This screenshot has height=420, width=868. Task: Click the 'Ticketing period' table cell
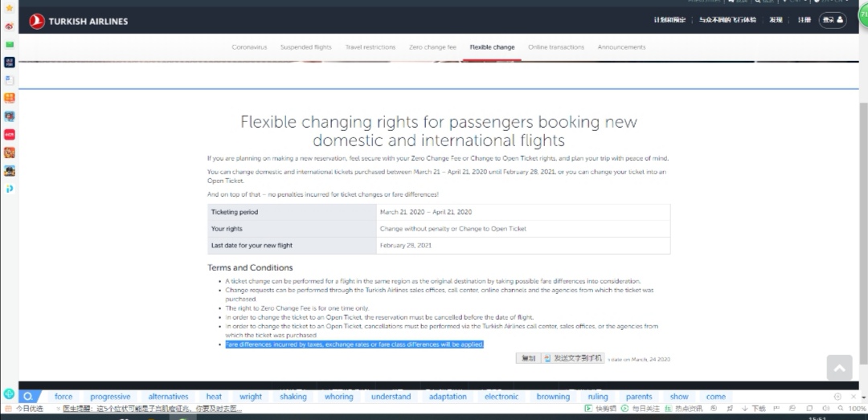[292, 213]
